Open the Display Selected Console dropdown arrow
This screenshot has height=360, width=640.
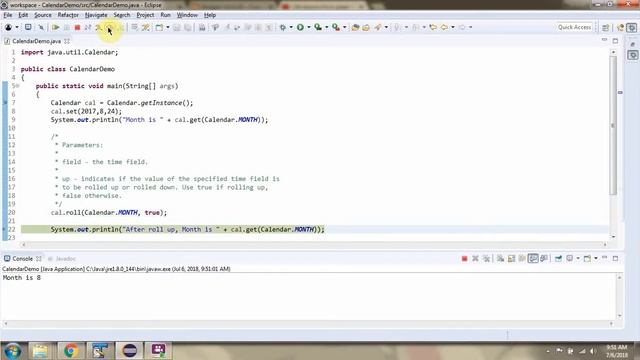coord(578,258)
